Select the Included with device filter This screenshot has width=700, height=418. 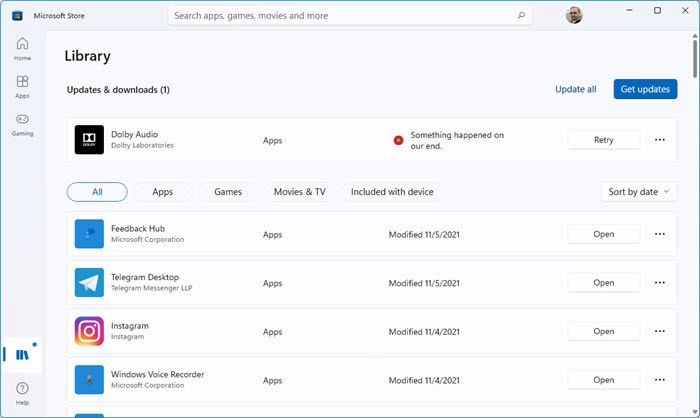click(391, 192)
